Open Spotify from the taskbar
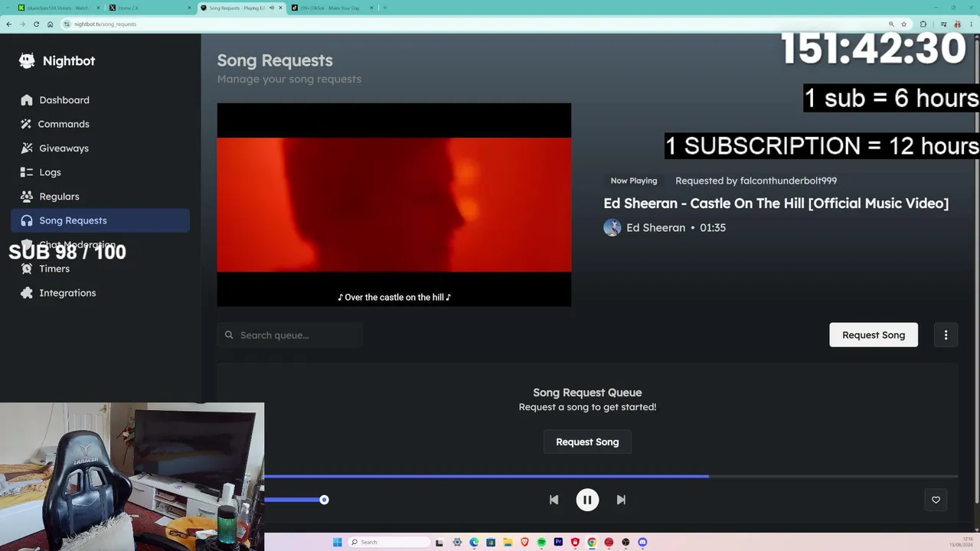This screenshot has width=980, height=551. click(x=541, y=543)
